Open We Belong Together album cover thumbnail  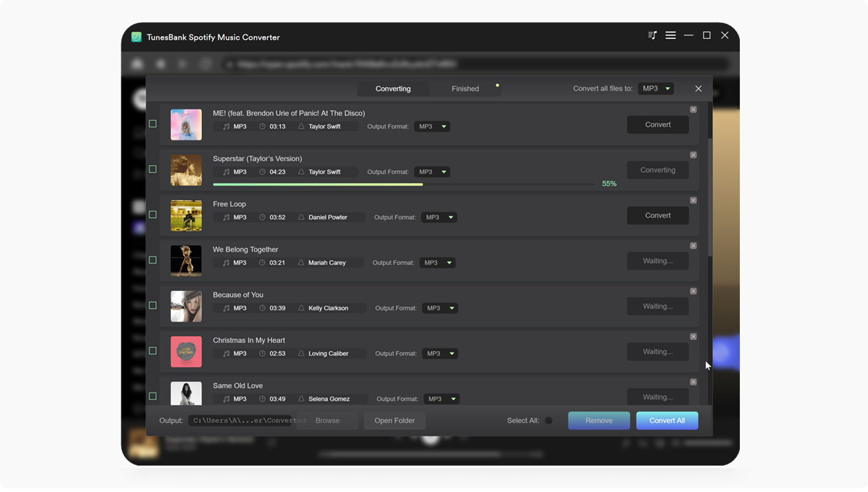coord(186,261)
